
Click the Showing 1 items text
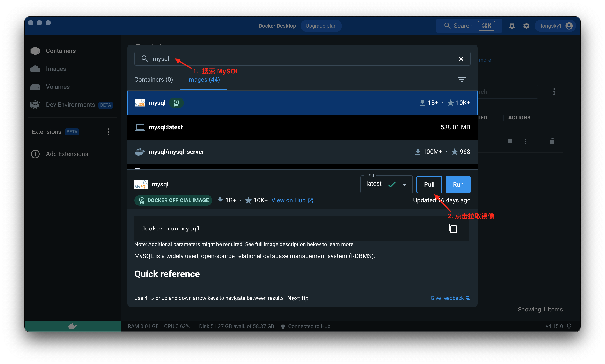click(x=540, y=310)
